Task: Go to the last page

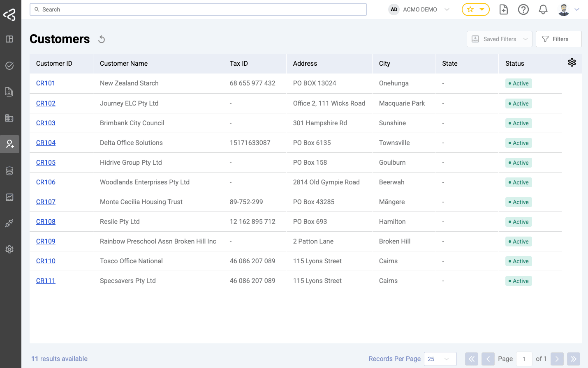Action: pos(574,359)
